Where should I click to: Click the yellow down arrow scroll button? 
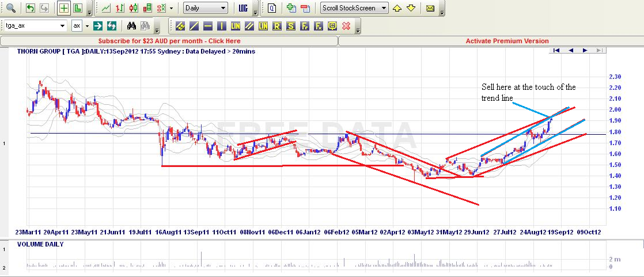[411, 8]
